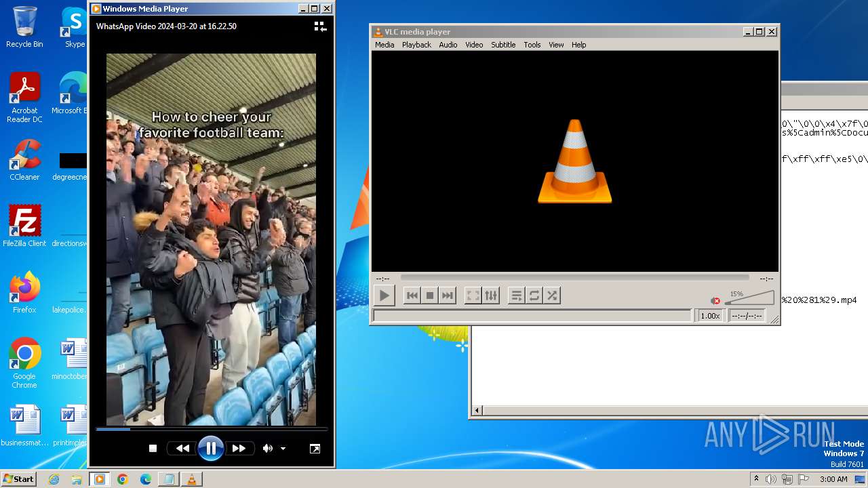The height and width of the screenshot is (488, 868).
Task: Open CCleaner desktop shortcut
Action: coord(24,161)
